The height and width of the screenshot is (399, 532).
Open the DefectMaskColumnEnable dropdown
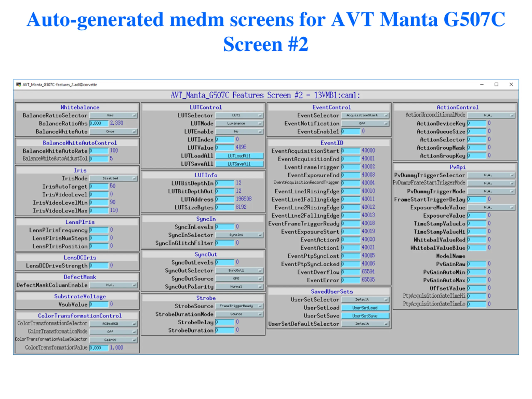[113, 285]
